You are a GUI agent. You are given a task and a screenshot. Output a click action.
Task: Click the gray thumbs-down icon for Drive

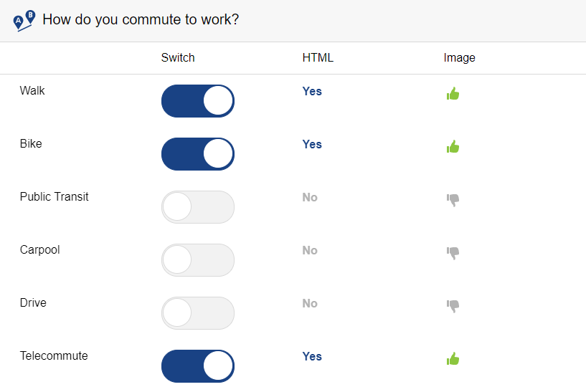[x=453, y=306]
